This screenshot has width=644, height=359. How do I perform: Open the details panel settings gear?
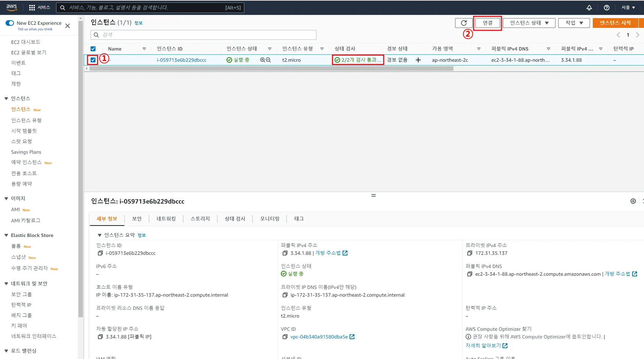(x=633, y=201)
